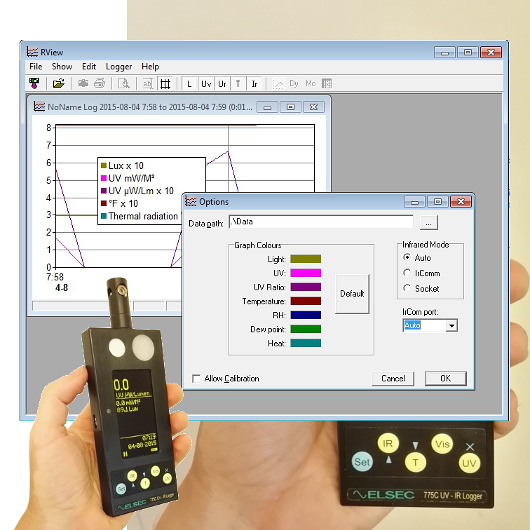The height and width of the screenshot is (530, 530).
Task: Click the Dew point green colour swatch
Action: [306, 329]
